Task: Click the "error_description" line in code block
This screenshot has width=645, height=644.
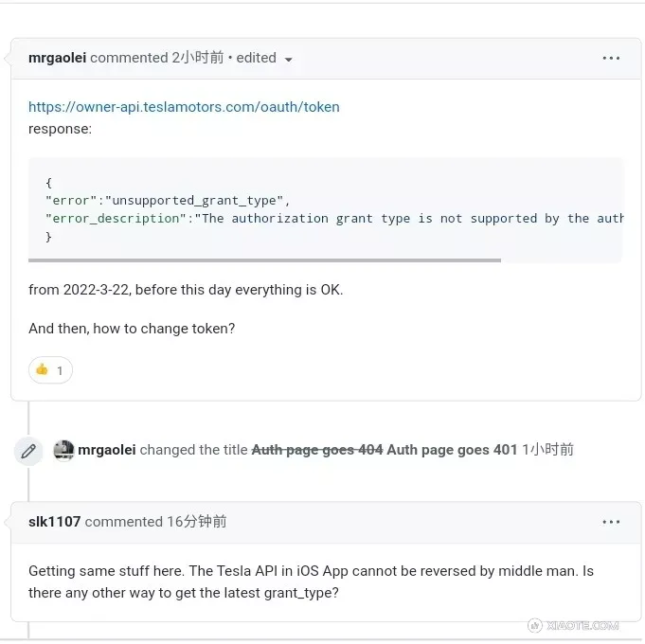Action: (331, 218)
